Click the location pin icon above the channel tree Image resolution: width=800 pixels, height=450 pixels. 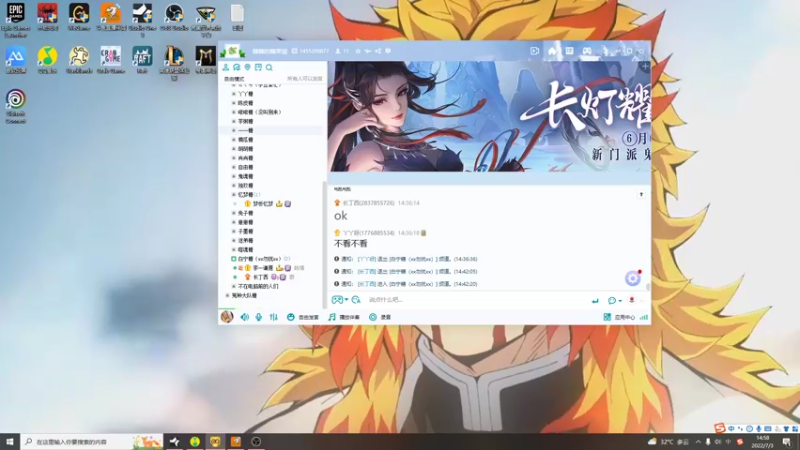(247, 67)
